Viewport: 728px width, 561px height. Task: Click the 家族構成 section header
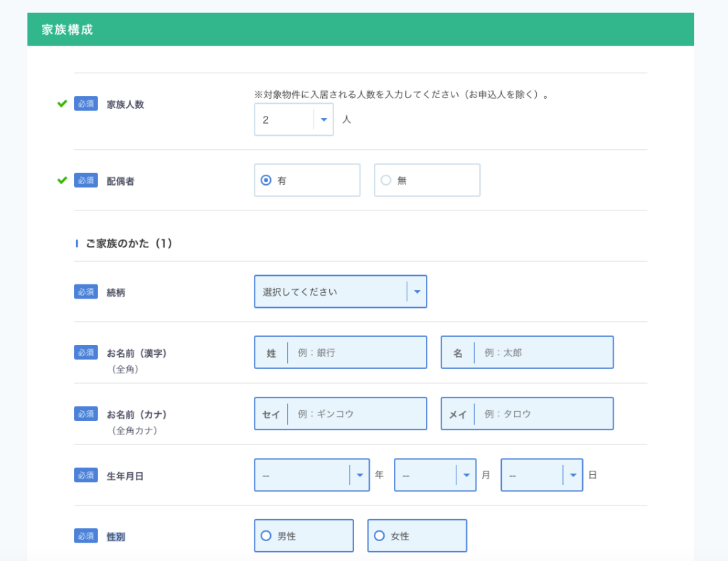click(360, 29)
